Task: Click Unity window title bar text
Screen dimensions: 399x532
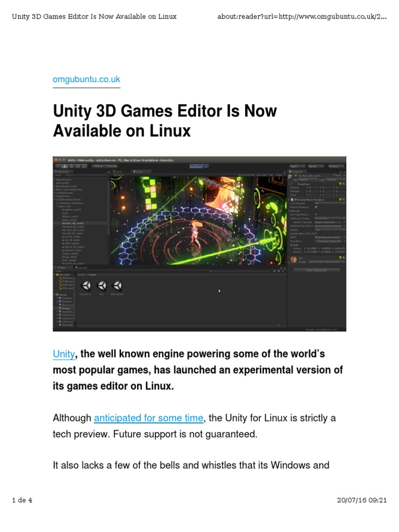Action: pos(121,160)
